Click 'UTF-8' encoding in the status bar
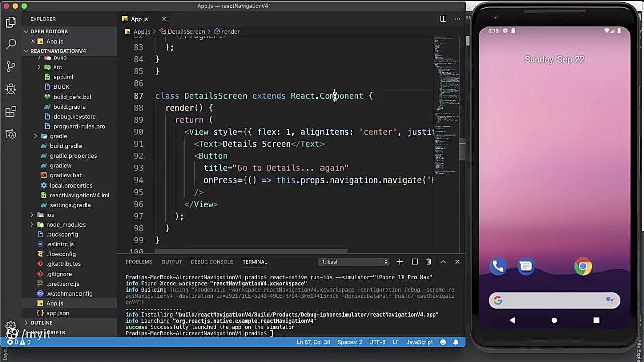Viewport: 644px width, 362px height. 377,342
